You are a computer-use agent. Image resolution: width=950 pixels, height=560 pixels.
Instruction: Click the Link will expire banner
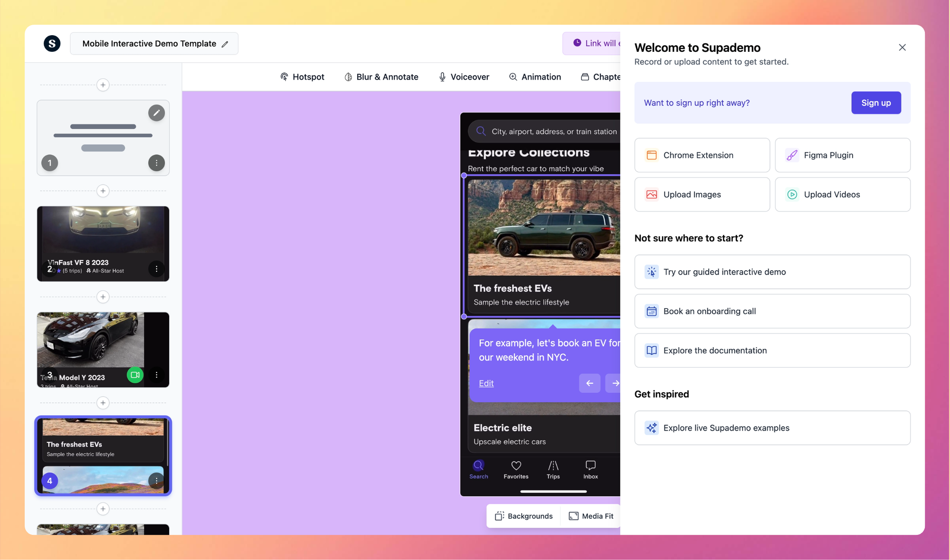point(591,43)
